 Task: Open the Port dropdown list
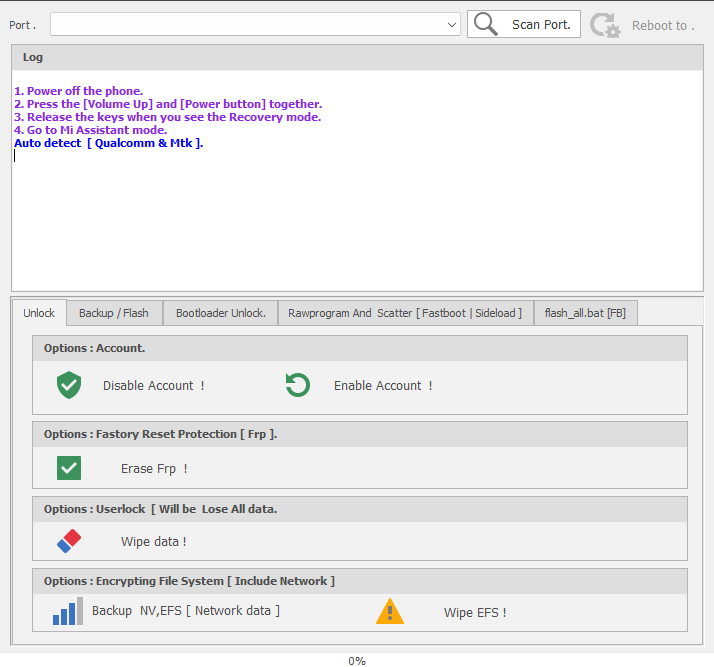(451, 25)
